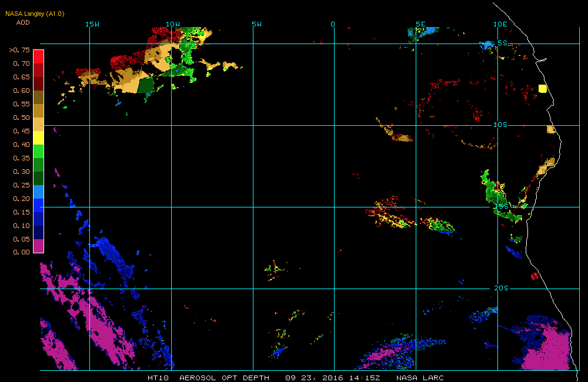Click the 0.30 legend value label
Viewport: 588px width, 382px height.
coord(21,172)
